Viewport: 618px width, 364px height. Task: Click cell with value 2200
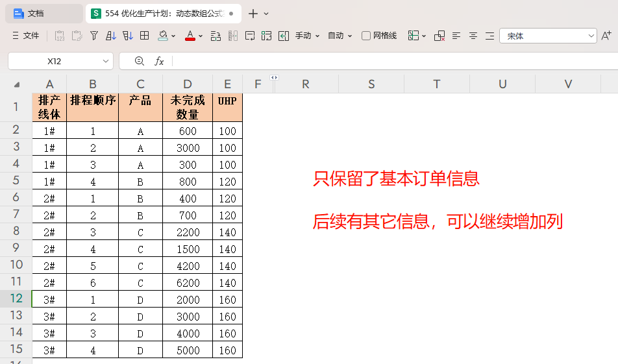(x=188, y=232)
